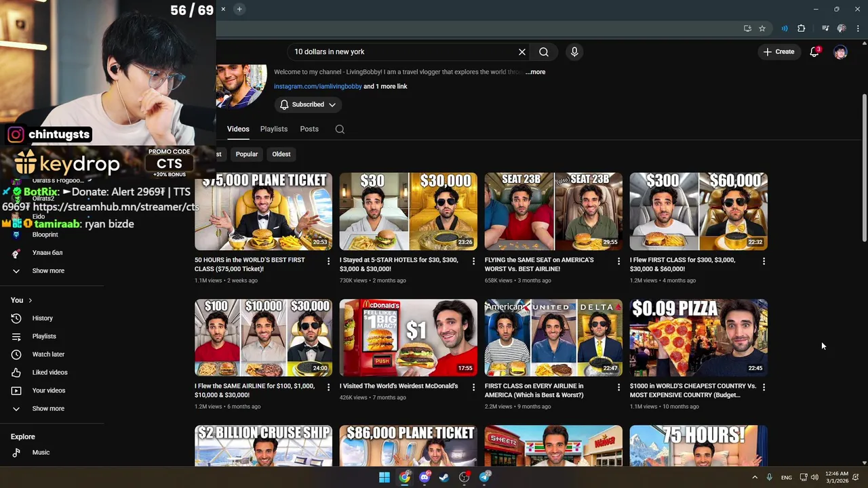The width and height of the screenshot is (868, 488).
Task: Open options menu for 50 HOURS video
Action: (x=329, y=261)
